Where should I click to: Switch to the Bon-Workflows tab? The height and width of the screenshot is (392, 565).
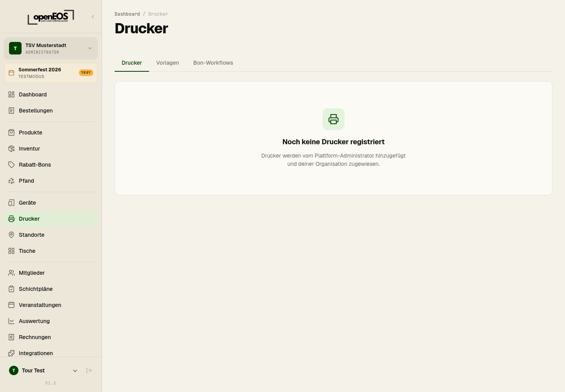point(213,63)
